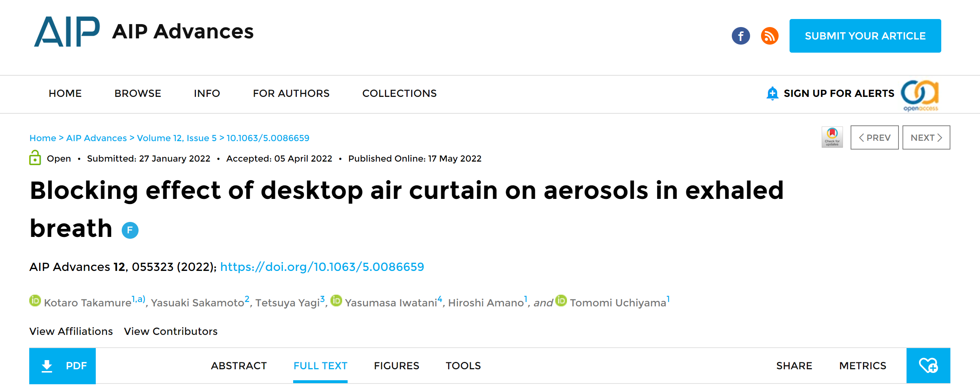The image size is (980, 389).
Task: Open Yasumasa Iwatani's ORCID iD icon
Action: (x=336, y=301)
